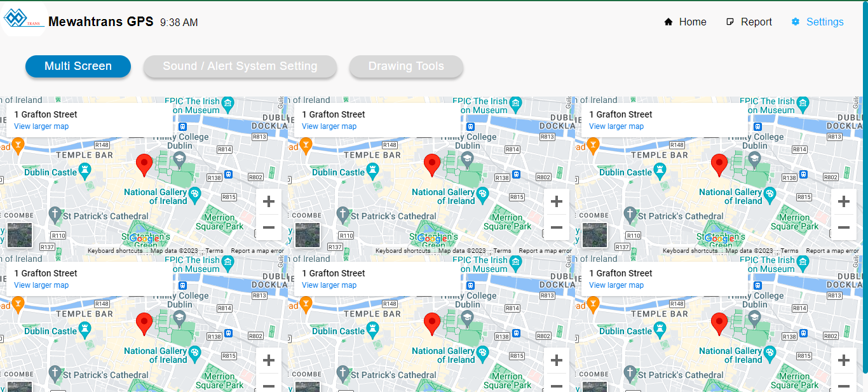Open View larger map on top-right map
Viewport: 868px width, 392px height.
click(616, 126)
